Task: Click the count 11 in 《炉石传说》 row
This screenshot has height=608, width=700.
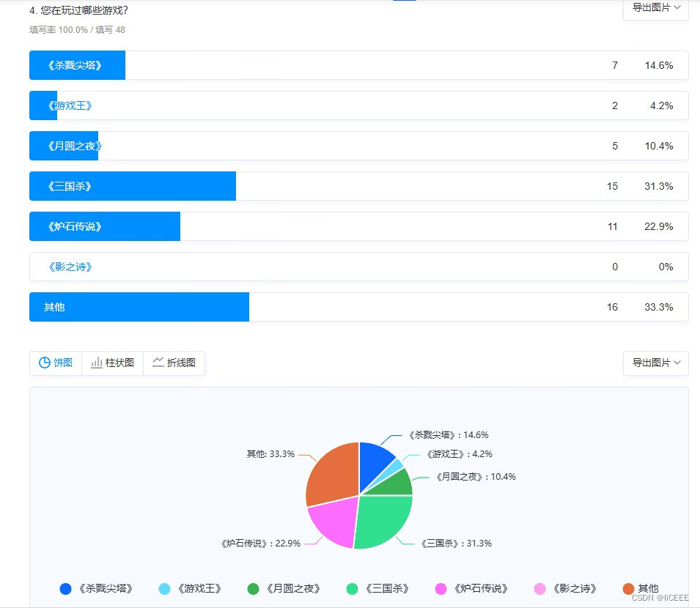Action: pos(613,226)
